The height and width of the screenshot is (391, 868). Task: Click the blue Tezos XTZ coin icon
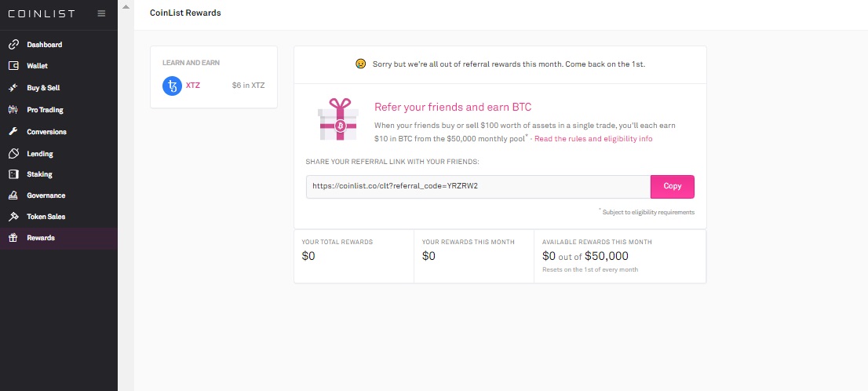click(x=172, y=86)
